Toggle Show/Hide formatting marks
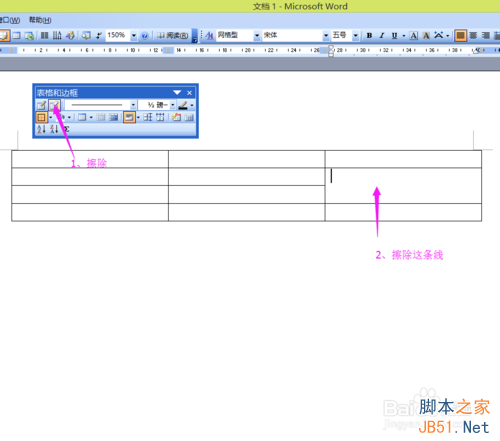The height and width of the screenshot is (441, 500). 99,35
